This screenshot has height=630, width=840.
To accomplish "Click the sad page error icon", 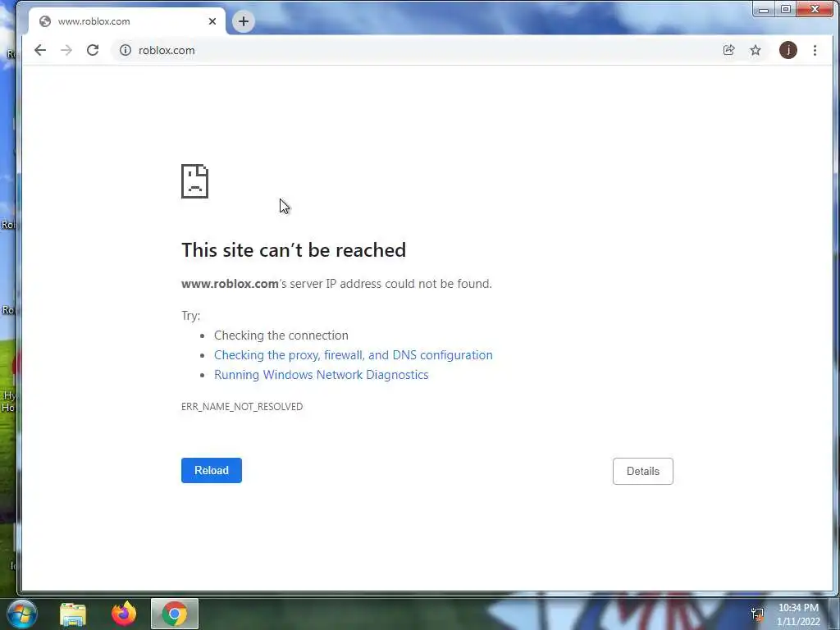I will pos(195,181).
